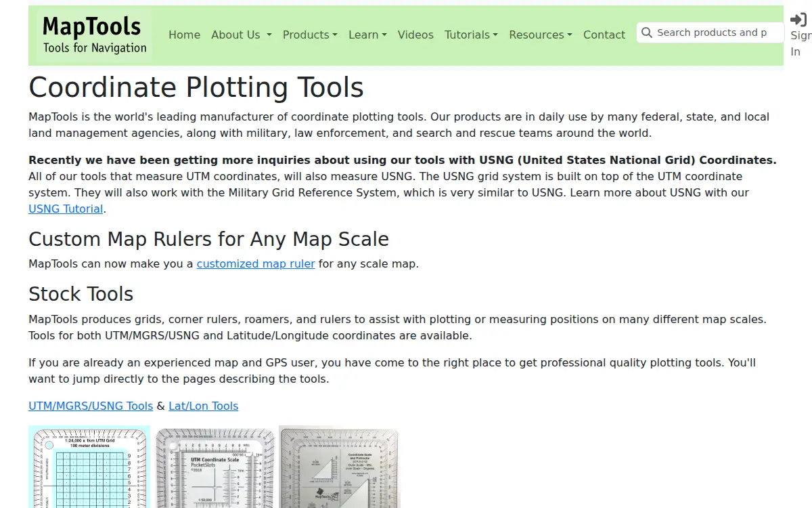Image resolution: width=812 pixels, height=508 pixels.
Task: Click the Coordinate Plotting Tools heading
Action: point(196,87)
